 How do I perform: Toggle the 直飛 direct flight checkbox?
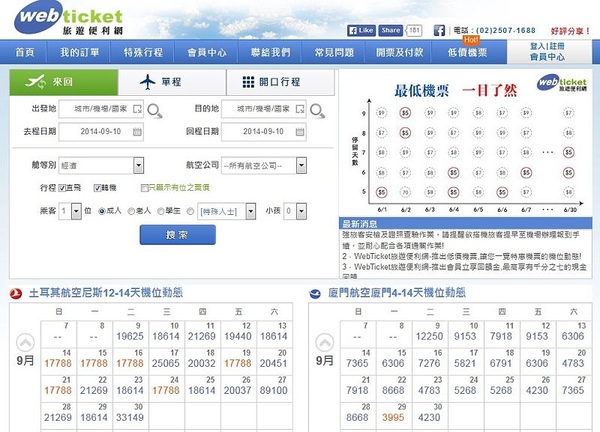(x=63, y=187)
